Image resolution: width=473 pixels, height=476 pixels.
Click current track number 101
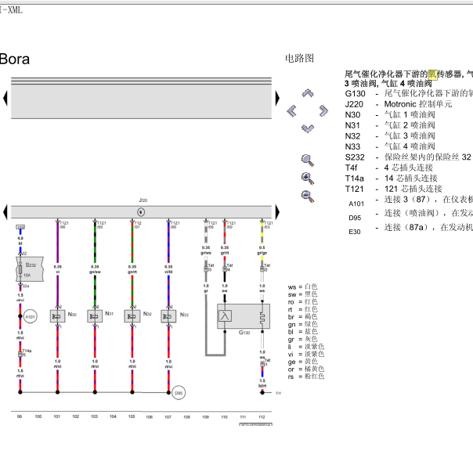coord(56,416)
